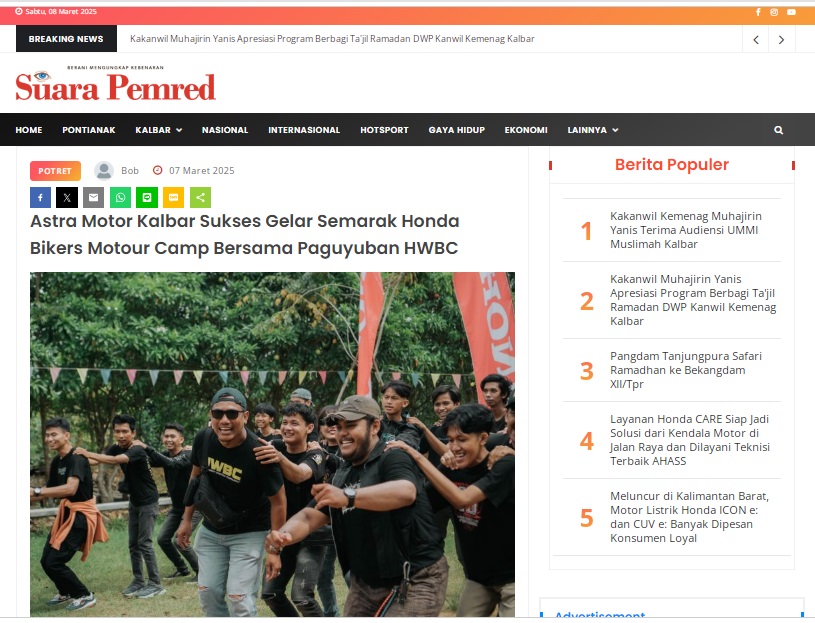Image resolution: width=815 pixels, height=623 pixels.
Task: View the HWBC article main photo
Action: tap(272, 444)
